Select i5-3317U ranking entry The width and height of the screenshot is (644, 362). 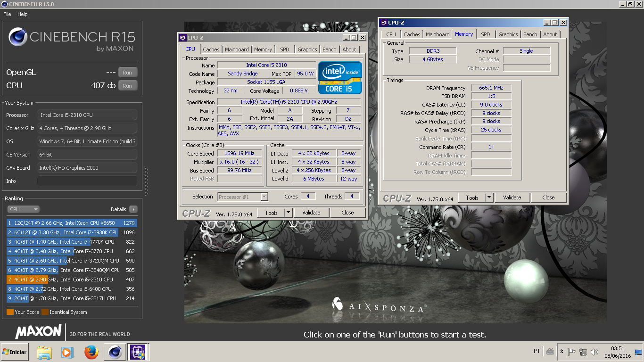tap(72, 298)
